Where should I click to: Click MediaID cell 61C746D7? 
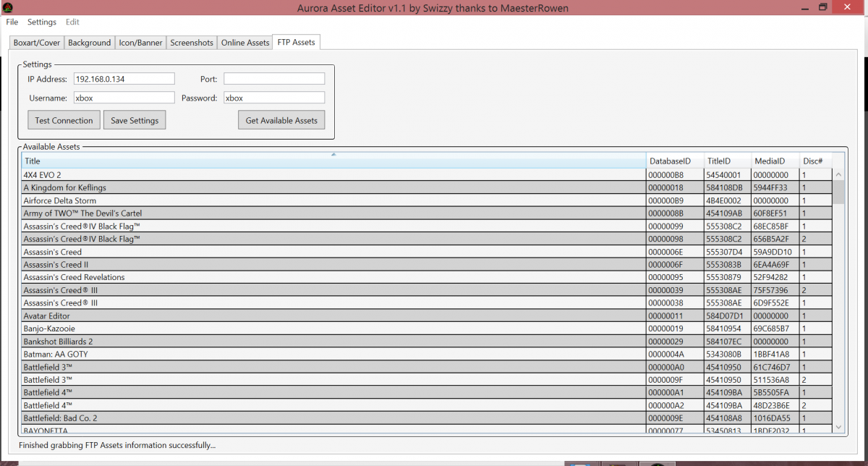775,368
